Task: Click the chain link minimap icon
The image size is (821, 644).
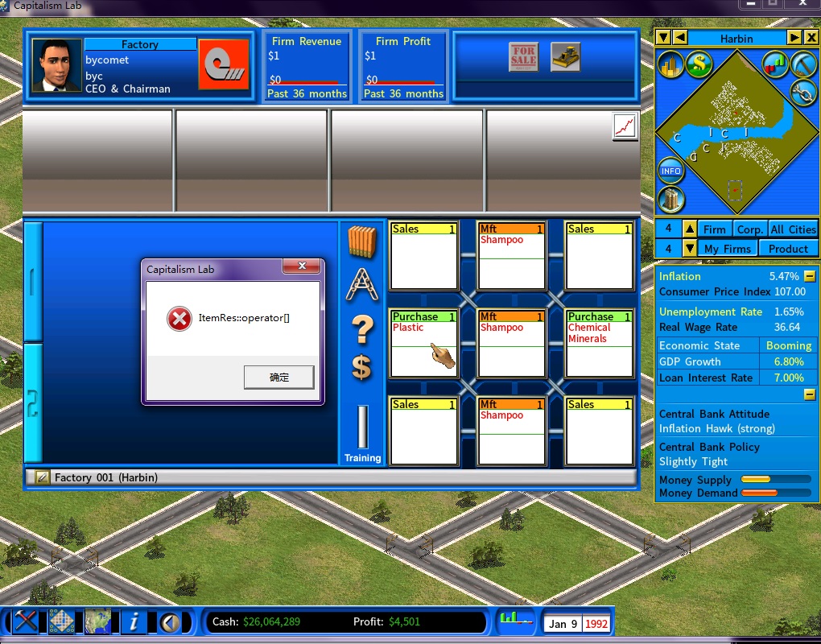Action: click(x=803, y=93)
